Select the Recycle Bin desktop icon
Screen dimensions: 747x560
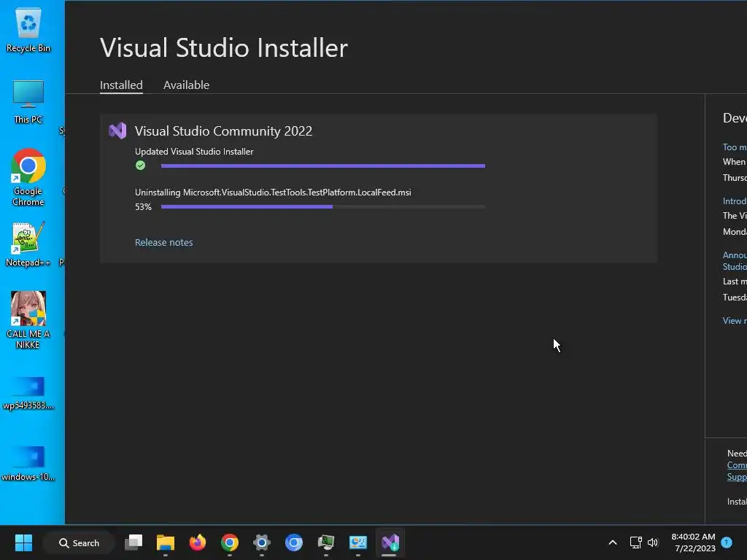pyautogui.click(x=28, y=29)
